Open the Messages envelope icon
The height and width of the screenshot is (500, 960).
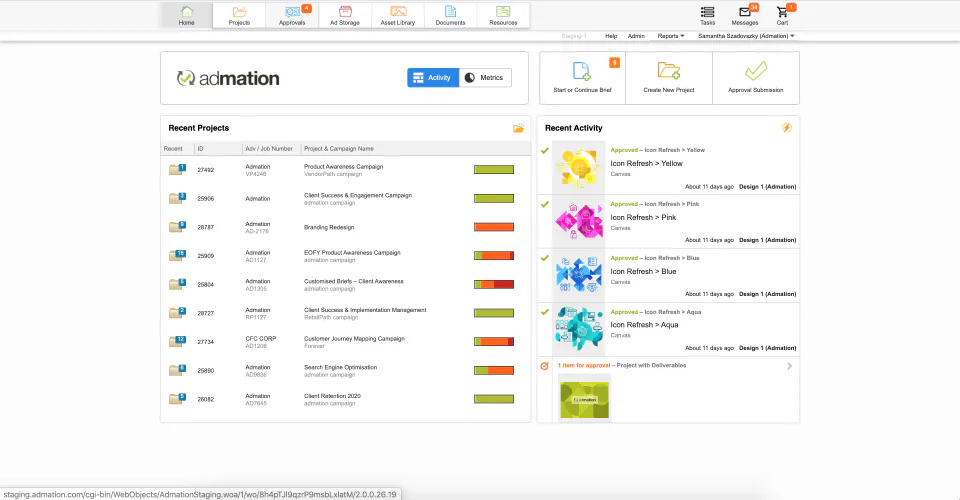744,12
